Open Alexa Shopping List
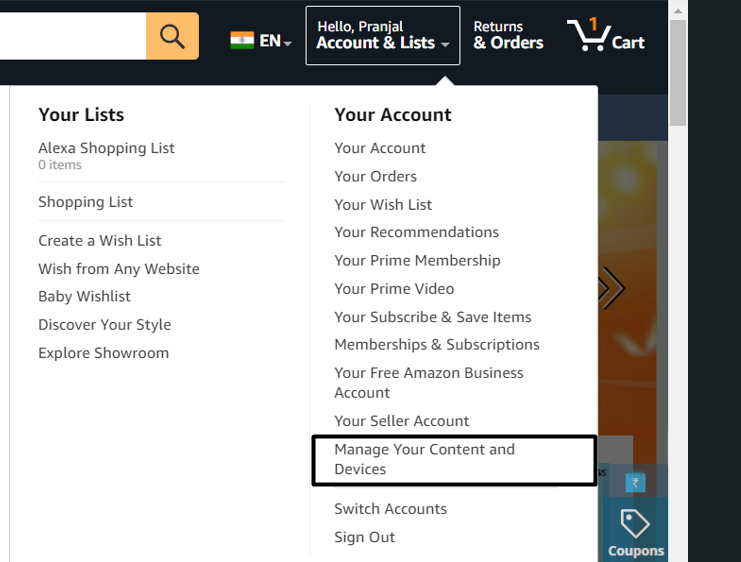Viewport: 741px width, 562px height. (x=106, y=148)
